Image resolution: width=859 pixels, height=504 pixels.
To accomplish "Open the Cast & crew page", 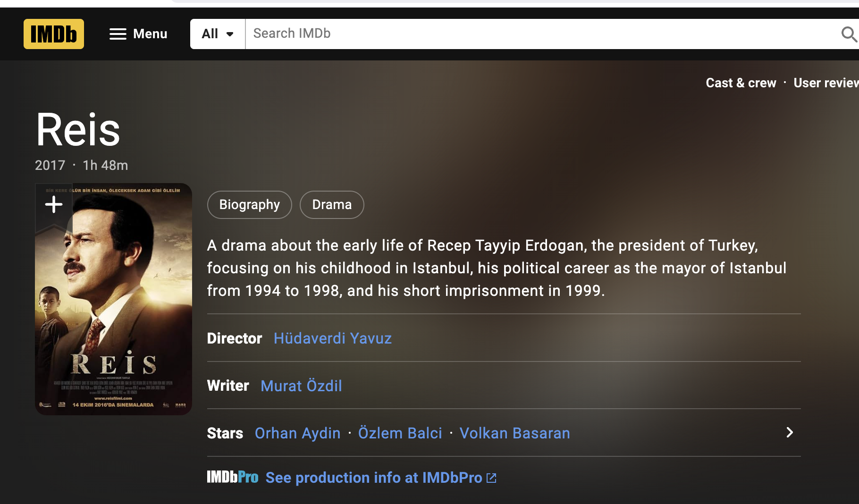I will pos(741,83).
